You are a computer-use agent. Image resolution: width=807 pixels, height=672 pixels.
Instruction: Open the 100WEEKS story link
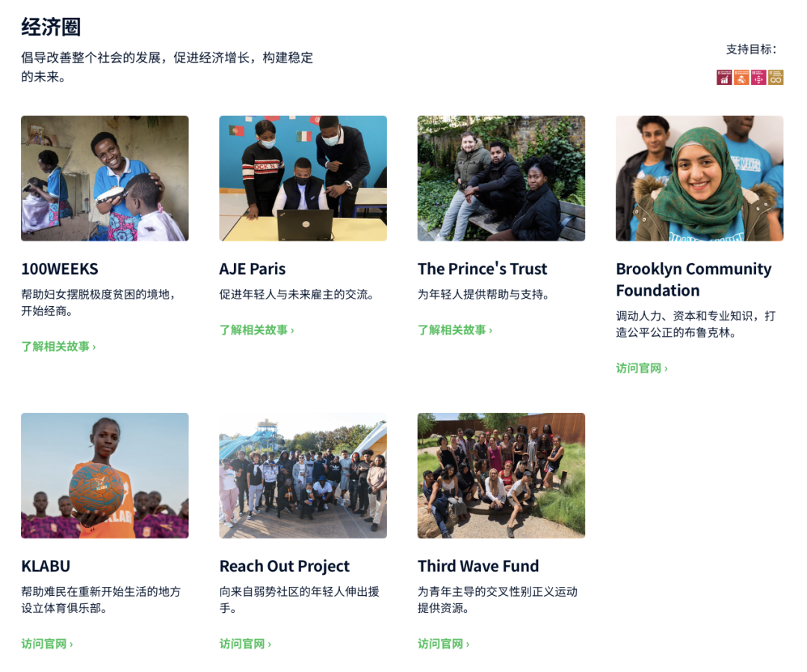tap(59, 346)
